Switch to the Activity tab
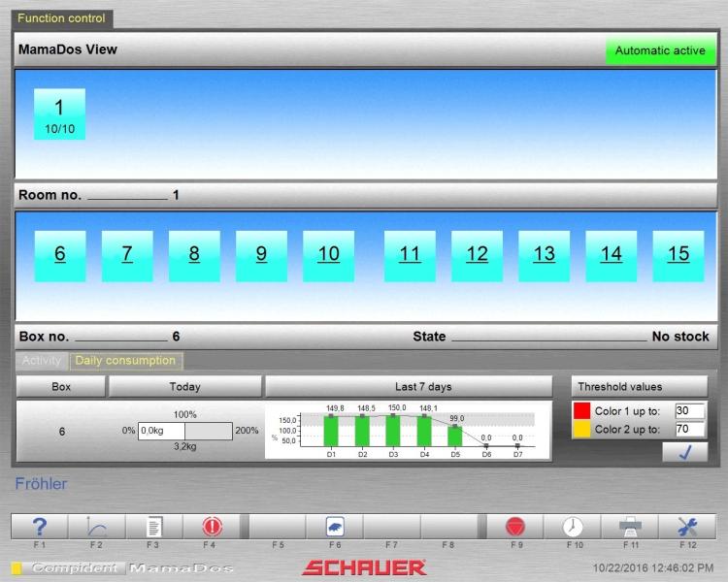Viewport: 728px width, 582px height. (x=42, y=361)
